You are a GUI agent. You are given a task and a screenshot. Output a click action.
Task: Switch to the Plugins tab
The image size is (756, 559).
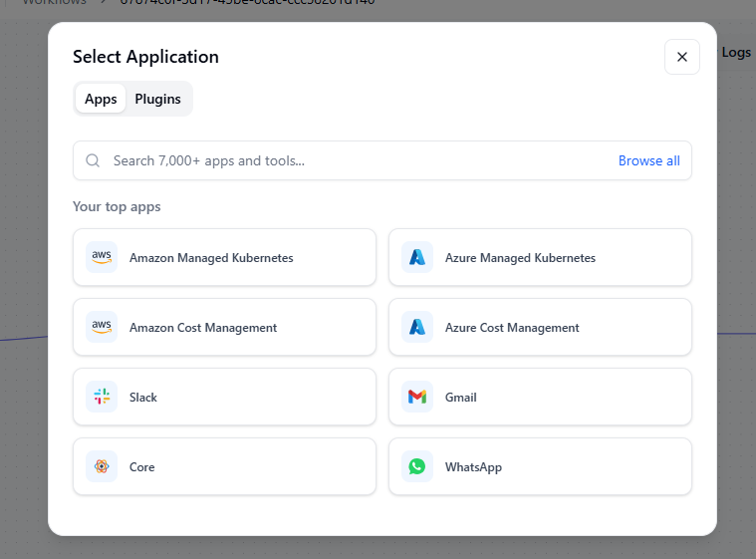[x=157, y=99]
